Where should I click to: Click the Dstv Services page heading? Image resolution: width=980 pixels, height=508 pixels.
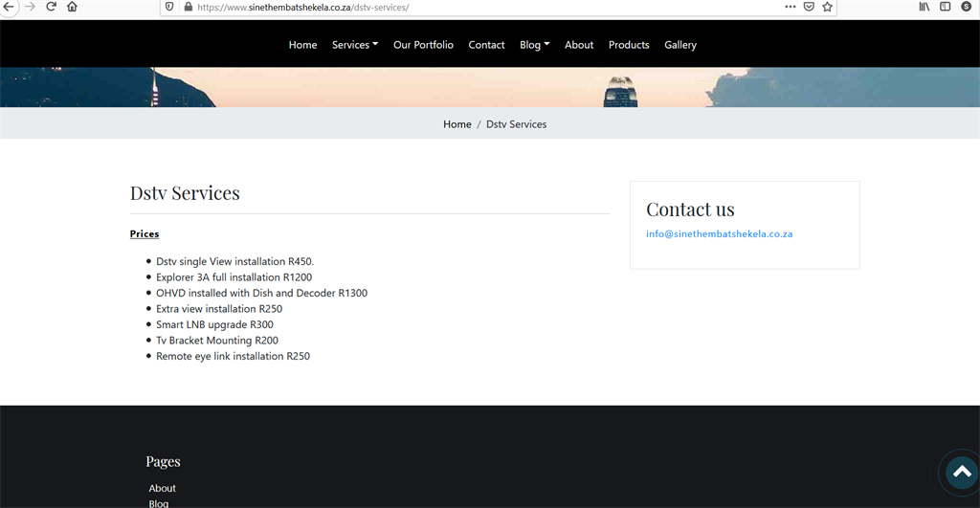pyautogui.click(x=185, y=193)
